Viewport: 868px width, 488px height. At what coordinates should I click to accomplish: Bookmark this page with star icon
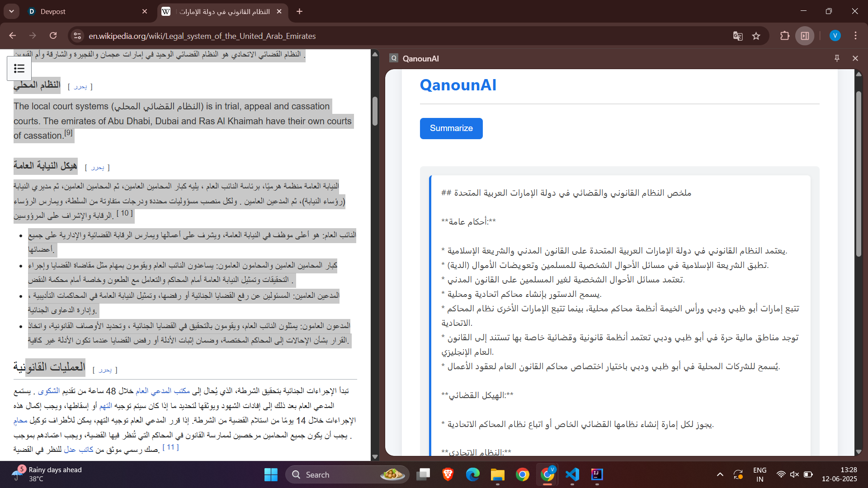pyautogui.click(x=756, y=36)
